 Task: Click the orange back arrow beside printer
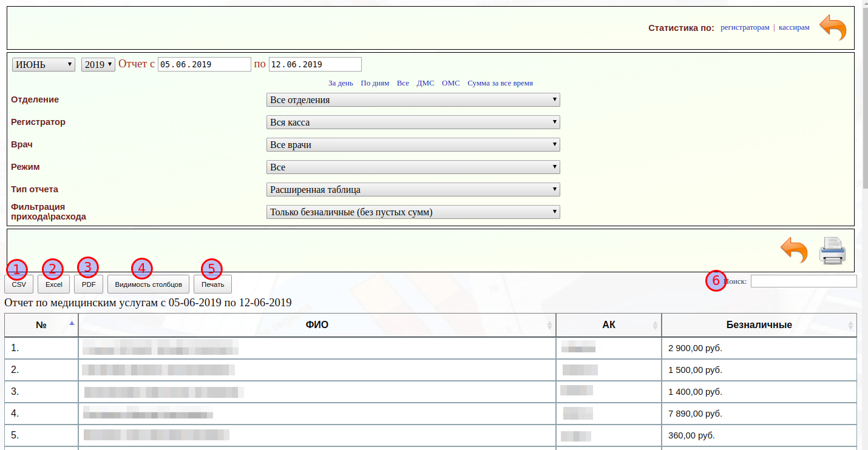pos(793,250)
